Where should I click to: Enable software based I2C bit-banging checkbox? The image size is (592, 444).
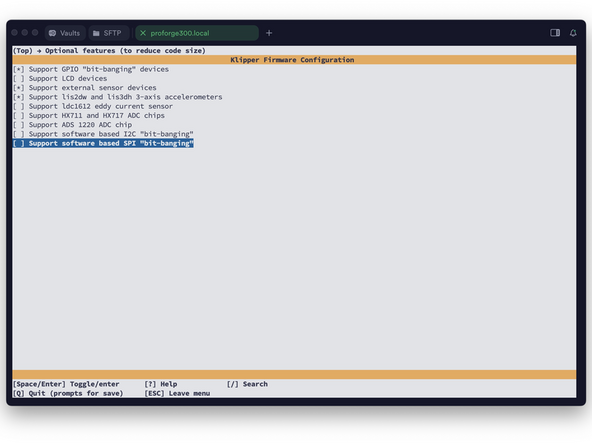[x=18, y=134]
